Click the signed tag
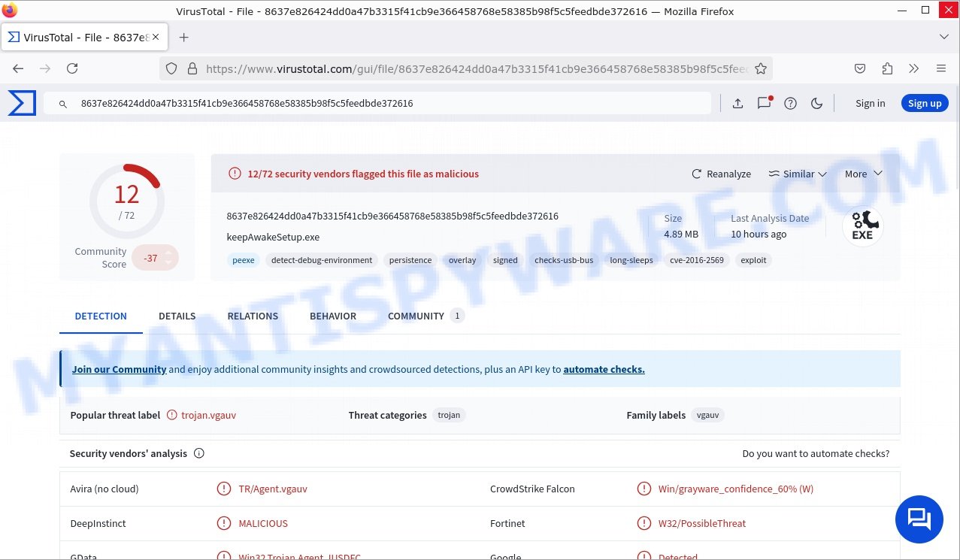This screenshot has width=960, height=560. (x=505, y=260)
